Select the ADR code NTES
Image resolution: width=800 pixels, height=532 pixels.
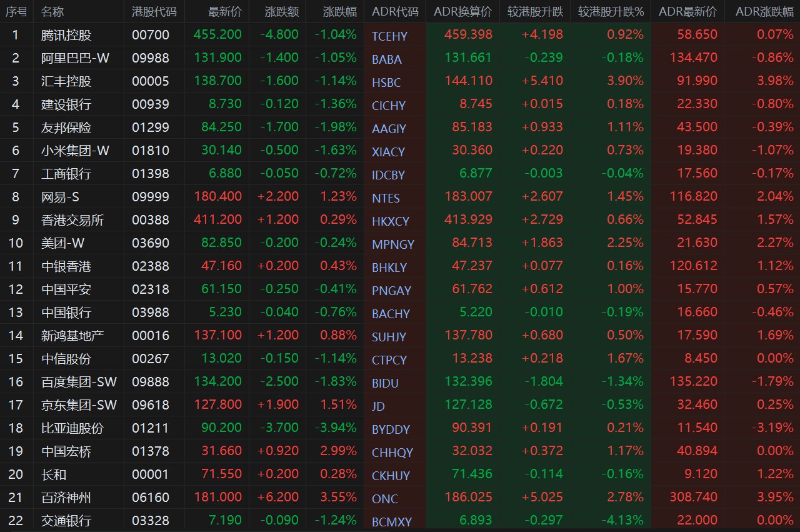click(x=386, y=198)
